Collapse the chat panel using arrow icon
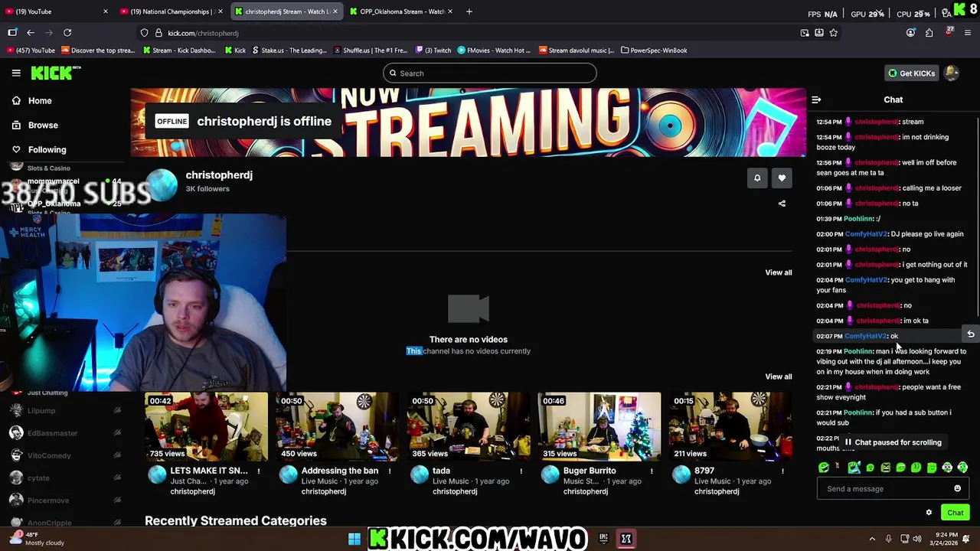980x551 pixels. [816, 99]
